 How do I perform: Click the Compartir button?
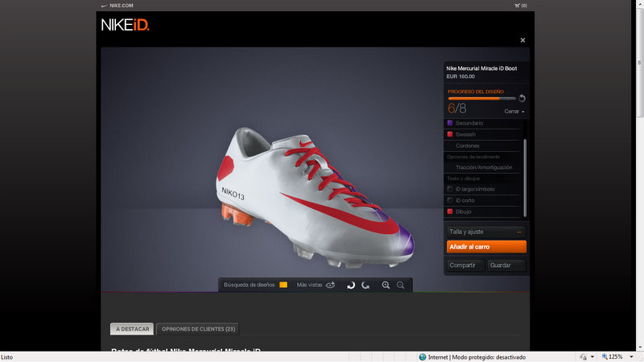point(465,265)
